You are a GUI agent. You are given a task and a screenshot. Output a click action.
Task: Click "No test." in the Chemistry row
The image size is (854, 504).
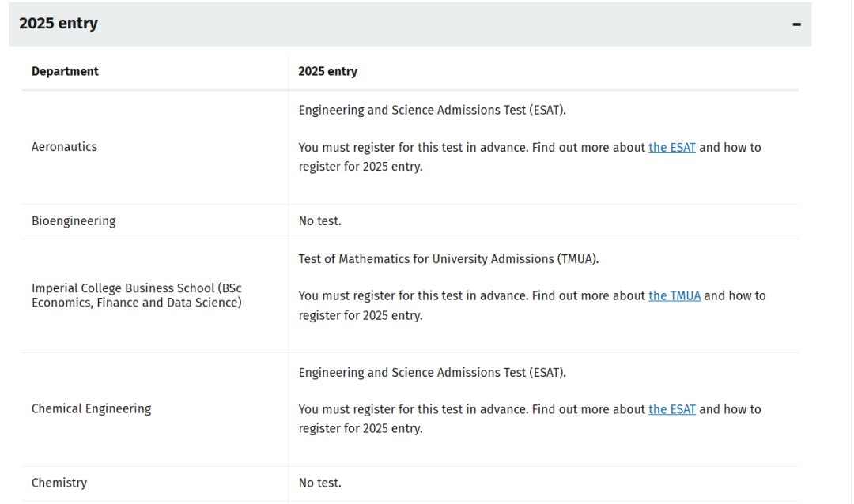320,483
